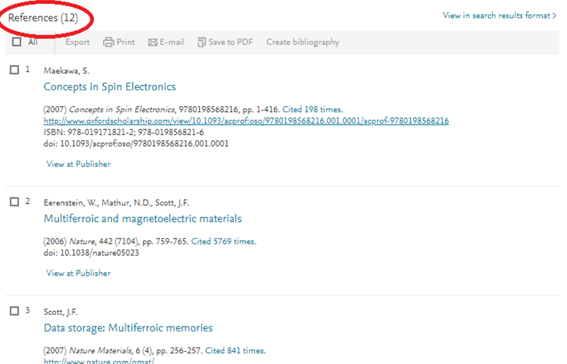Open the nature.com/nmat URL link
The height and width of the screenshot is (364, 567).
[x=99, y=361]
